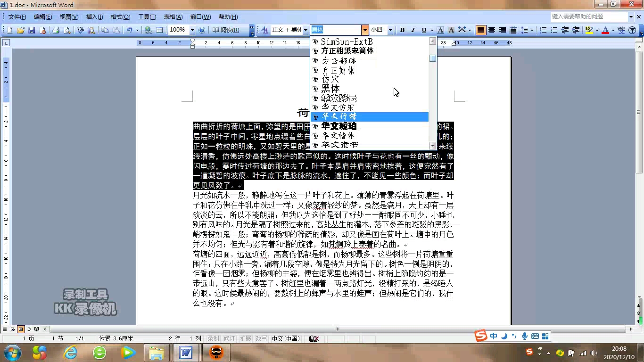644x362 pixels.
Task: Toggle bold formatting on selection
Action: tap(402, 30)
